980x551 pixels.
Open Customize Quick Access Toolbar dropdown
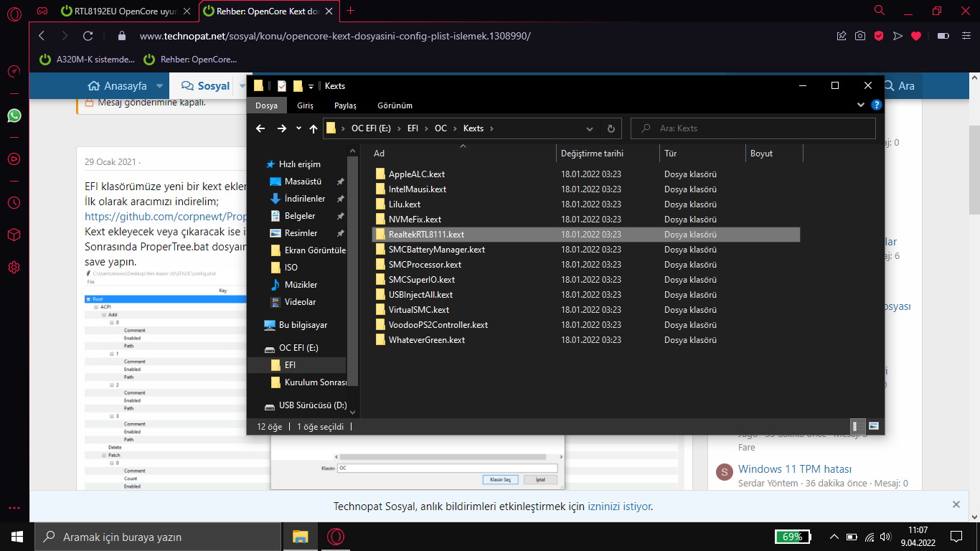point(311,86)
